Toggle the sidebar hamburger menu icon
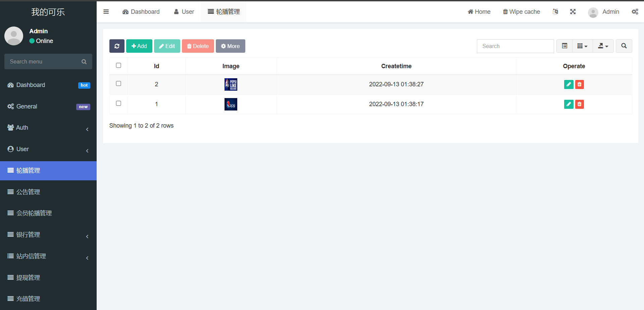The width and height of the screenshot is (644, 310). pyautogui.click(x=106, y=12)
